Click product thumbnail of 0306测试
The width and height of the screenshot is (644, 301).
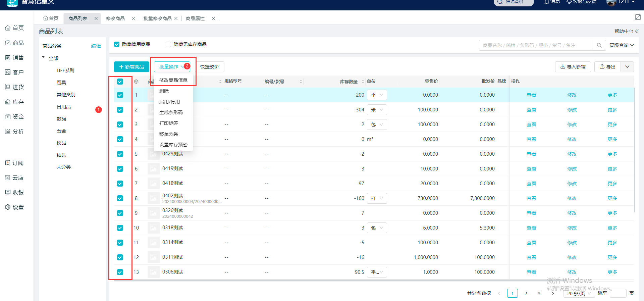(x=153, y=272)
